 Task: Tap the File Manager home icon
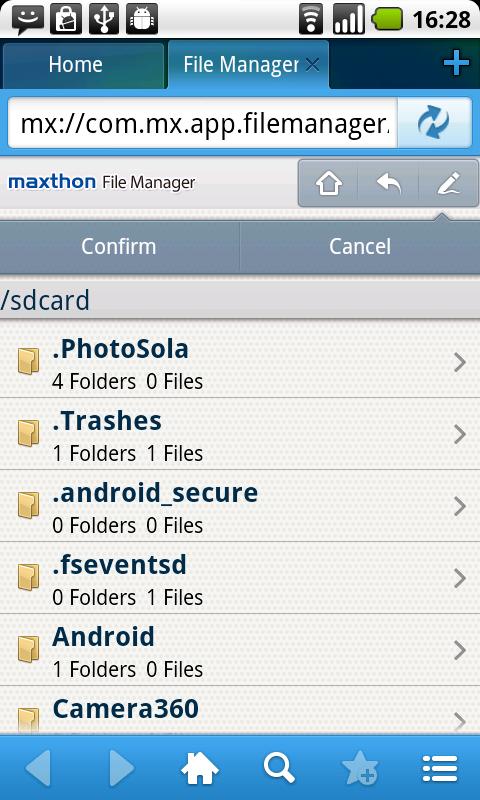pos(329,183)
